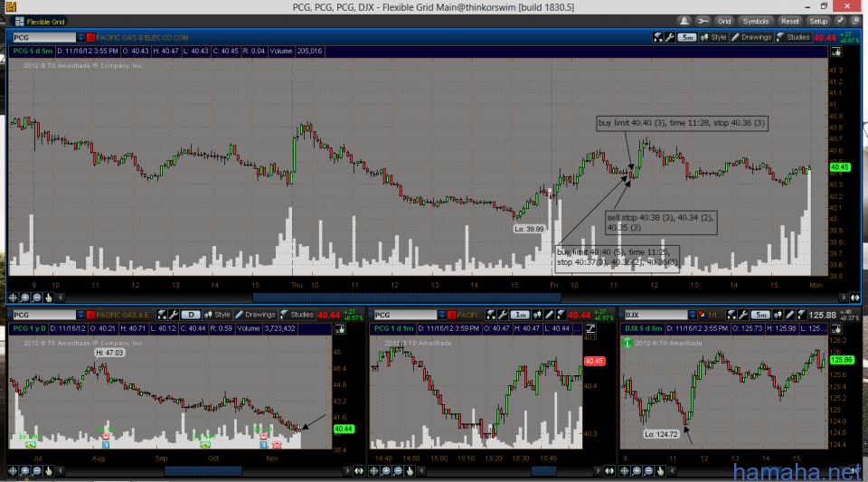Click Grid button in top bar
The width and height of the screenshot is (868, 482).
[724, 22]
